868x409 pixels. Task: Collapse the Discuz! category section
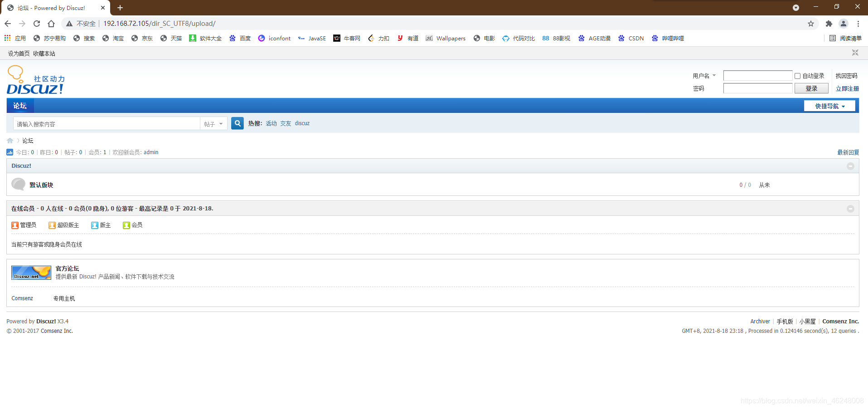850,166
